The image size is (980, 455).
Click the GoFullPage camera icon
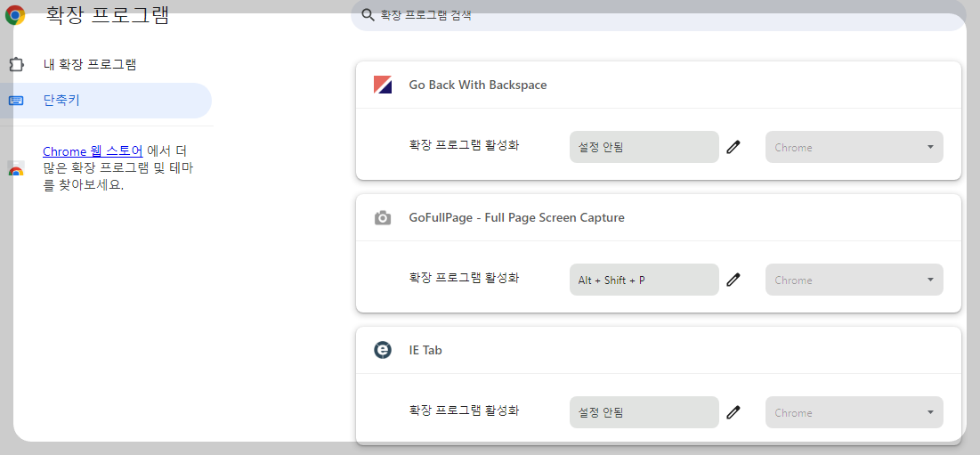point(383,217)
